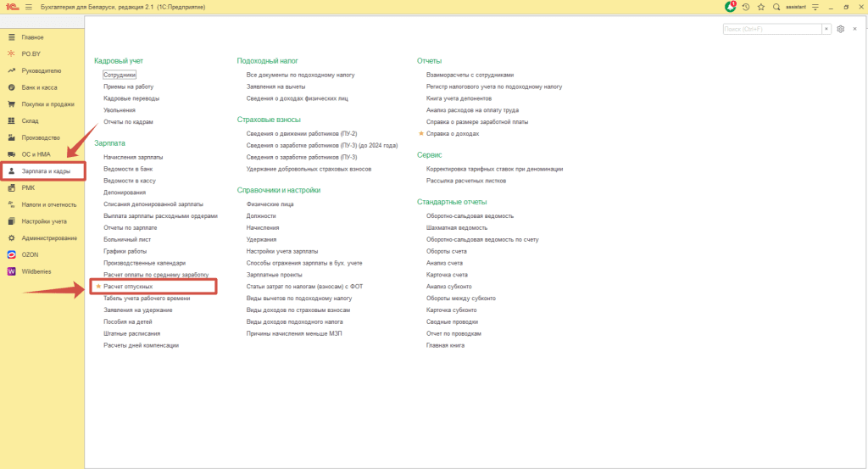Screen dimensions: 868x469
Task: Open the Главное section icon
Action: coord(11,37)
